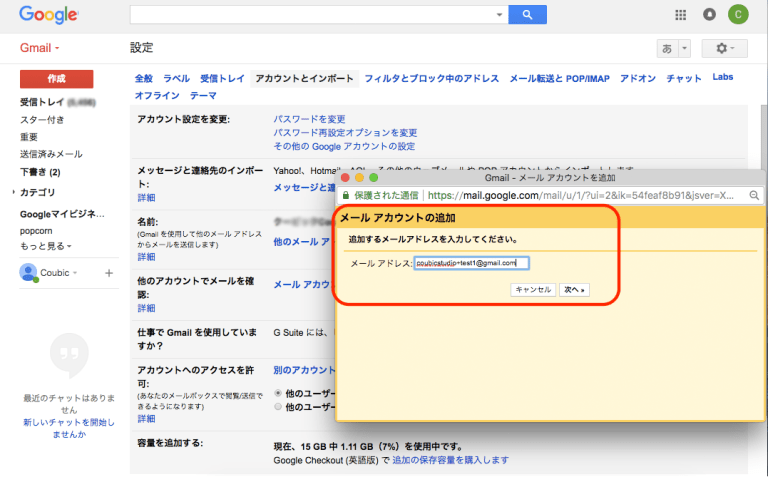
Task: Select the アカウントとインポート tab
Action: (x=304, y=78)
